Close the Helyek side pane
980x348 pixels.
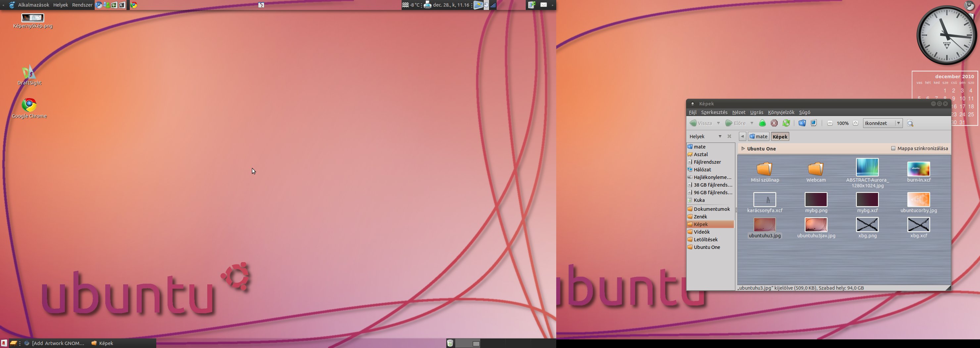(x=729, y=136)
